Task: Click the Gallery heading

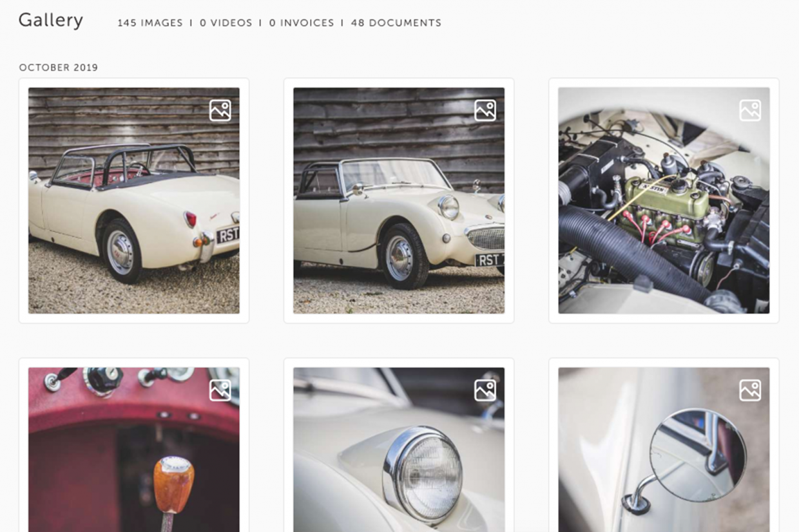Action: 51,21
